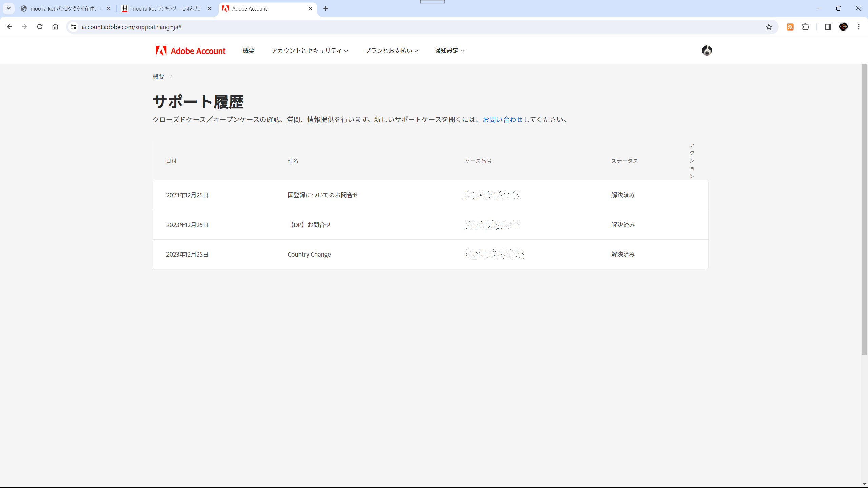868x488 pixels.
Task: Click the URL address bar
Action: 407,27
